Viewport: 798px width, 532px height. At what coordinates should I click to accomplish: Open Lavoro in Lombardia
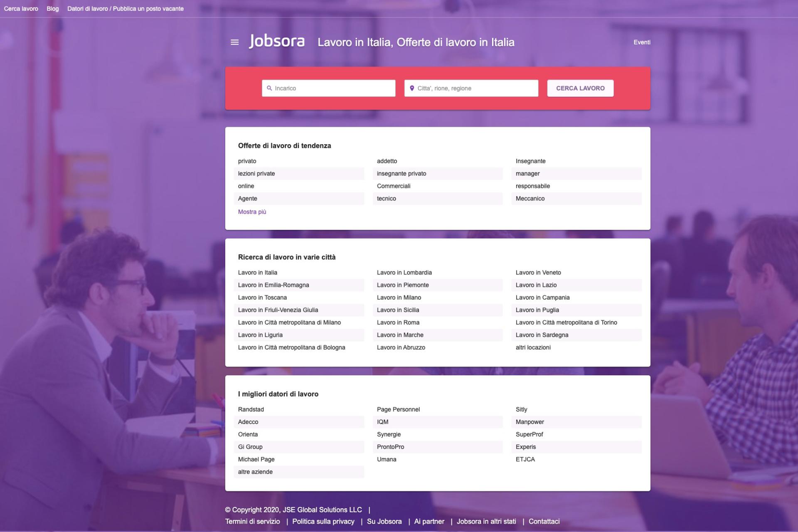pos(404,273)
